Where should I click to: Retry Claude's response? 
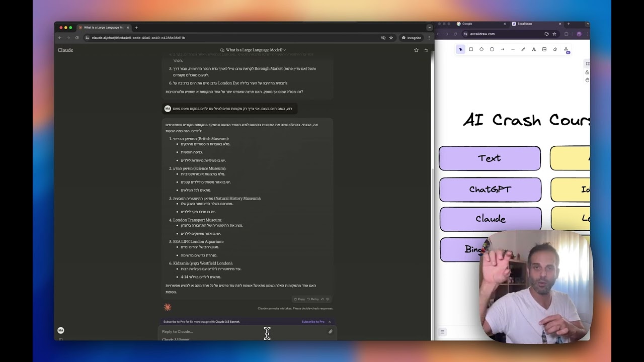tap(313, 299)
